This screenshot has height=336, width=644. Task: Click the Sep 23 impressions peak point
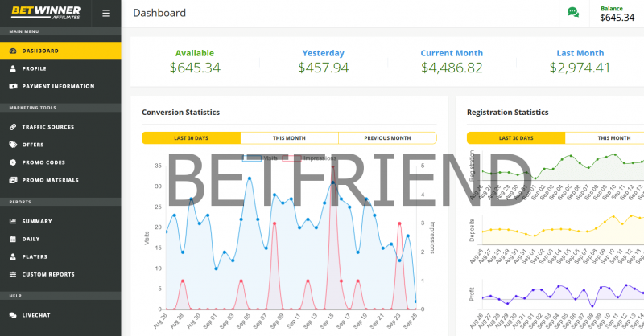[x=399, y=223]
